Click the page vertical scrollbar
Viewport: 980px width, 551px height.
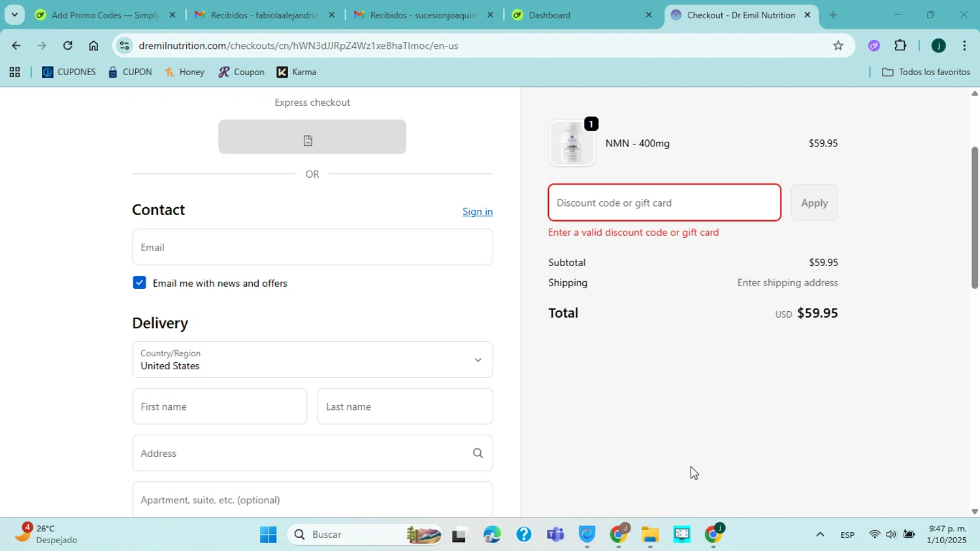(x=975, y=218)
